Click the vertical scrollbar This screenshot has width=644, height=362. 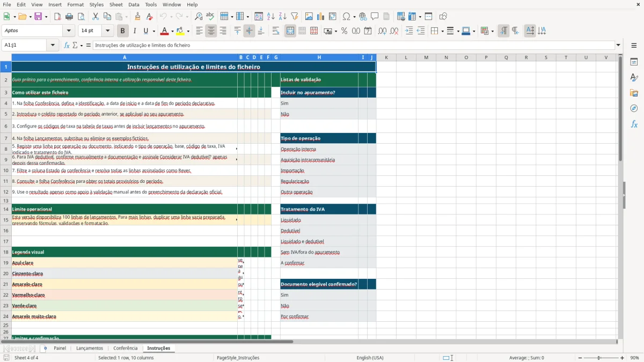[x=620, y=196]
